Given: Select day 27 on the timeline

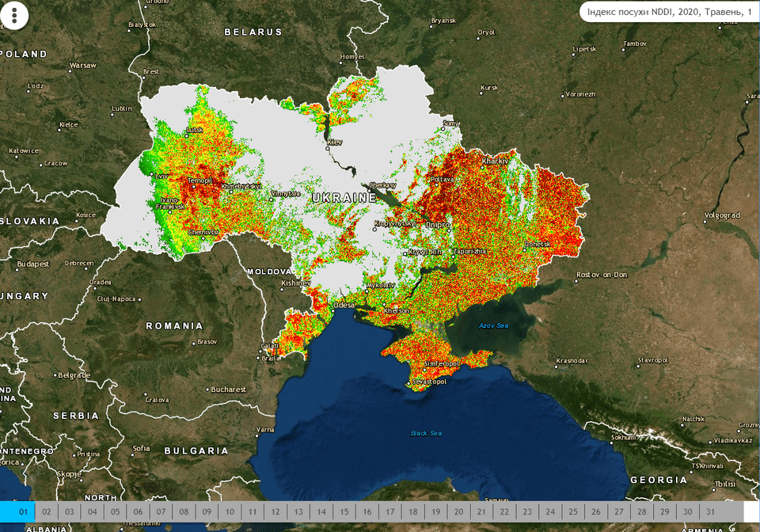Looking at the screenshot, I should pyautogui.click(x=619, y=511).
